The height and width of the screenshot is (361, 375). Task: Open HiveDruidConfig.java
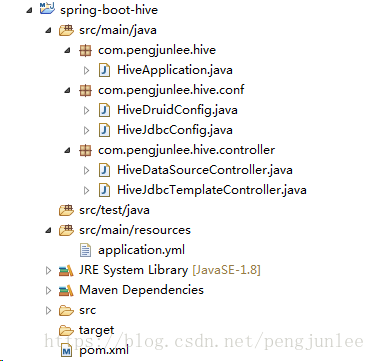pos(177,110)
